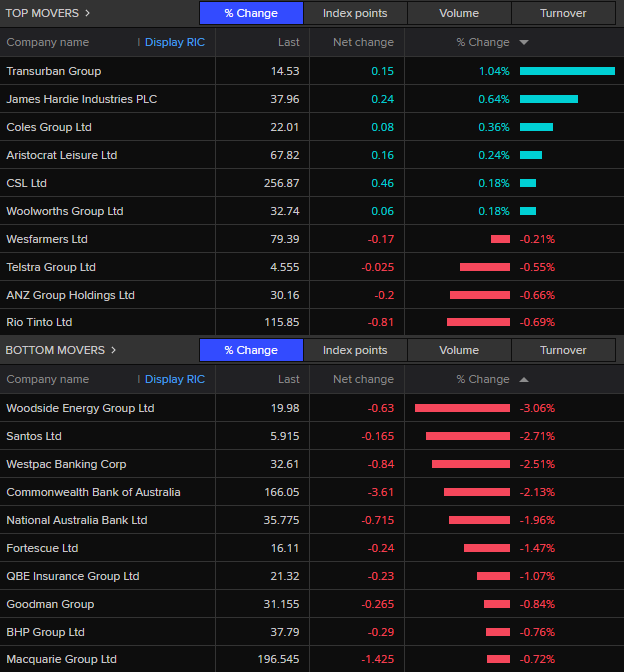The height and width of the screenshot is (672, 624).
Task: Switch Bottom Movers to Volume tab
Action: pos(459,350)
